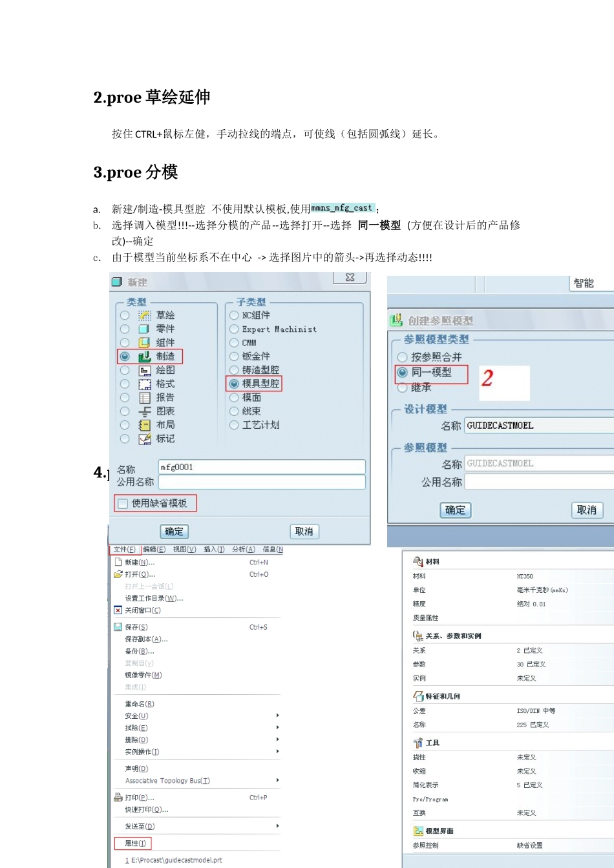Expand the 发送至(D) submenu arrow
Image resolution: width=614 pixels, height=868 pixels.
coord(278,826)
